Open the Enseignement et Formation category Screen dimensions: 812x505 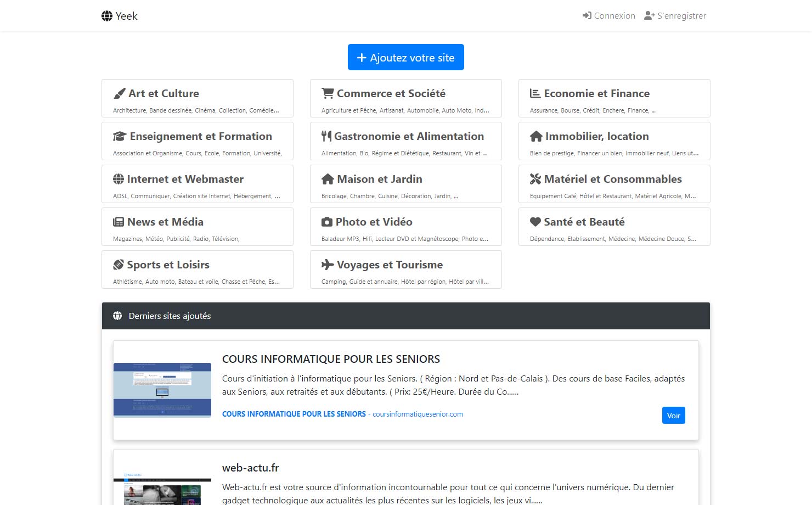point(201,137)
